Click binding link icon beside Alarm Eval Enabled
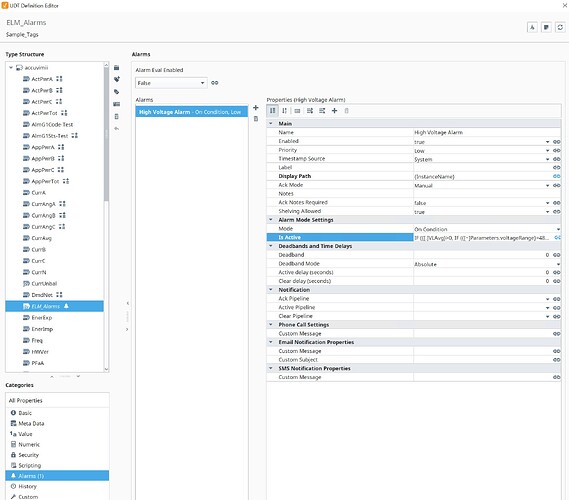 (x=215, y=83)
